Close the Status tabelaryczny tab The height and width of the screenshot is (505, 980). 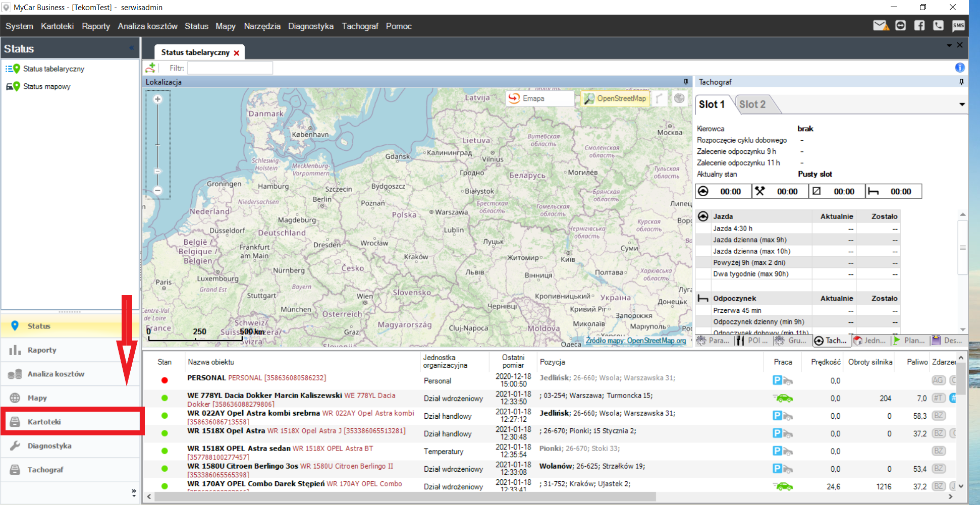click(x=236, y=52)
